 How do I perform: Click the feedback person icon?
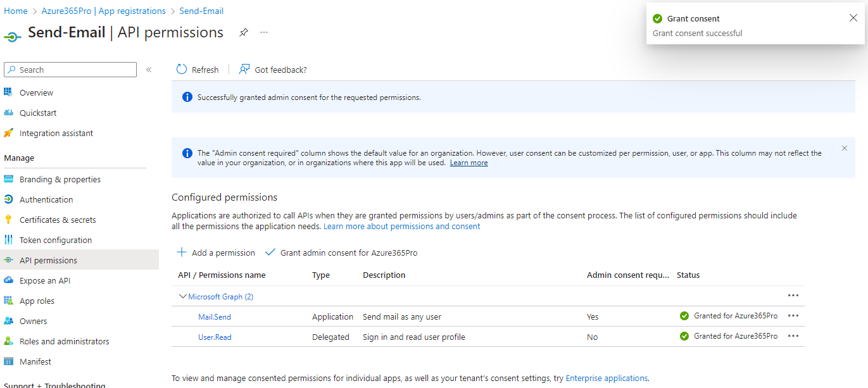coord(244,70)
